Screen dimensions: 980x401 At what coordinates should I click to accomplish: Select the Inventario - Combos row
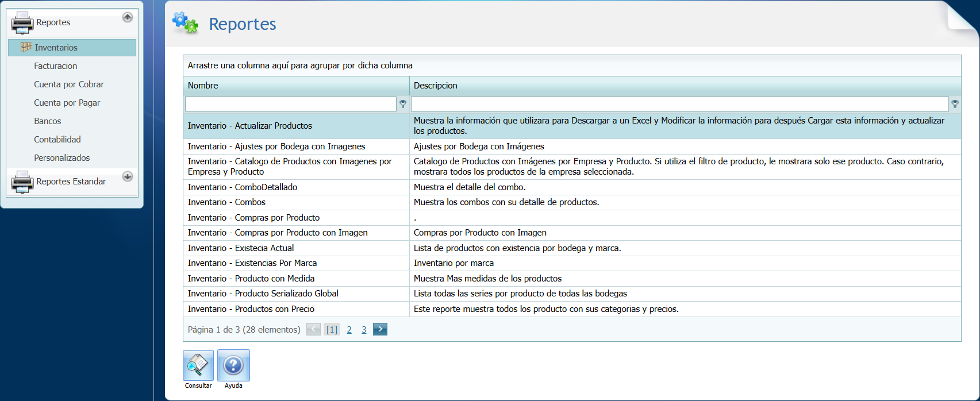tap(572, 202)
